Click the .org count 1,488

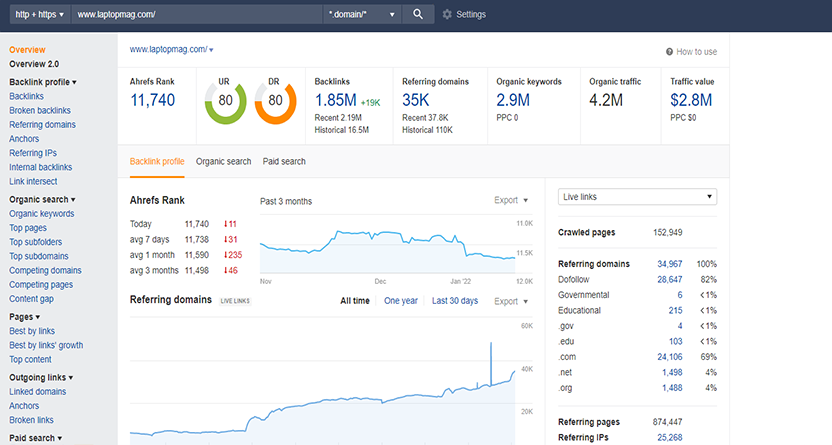(672, 388)
